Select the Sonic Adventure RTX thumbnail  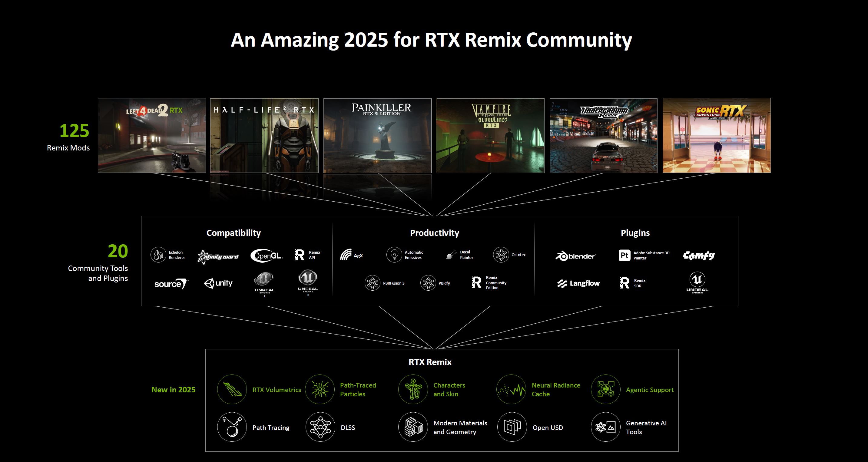point(716,135)
